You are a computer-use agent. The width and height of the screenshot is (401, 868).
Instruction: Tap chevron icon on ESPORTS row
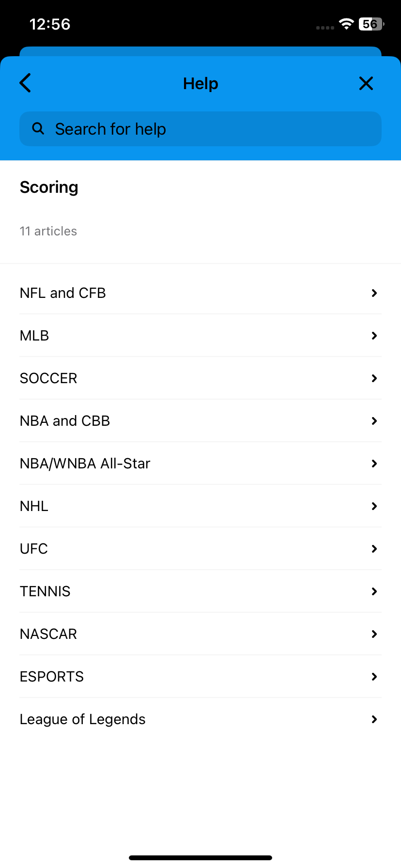point(374,677)
